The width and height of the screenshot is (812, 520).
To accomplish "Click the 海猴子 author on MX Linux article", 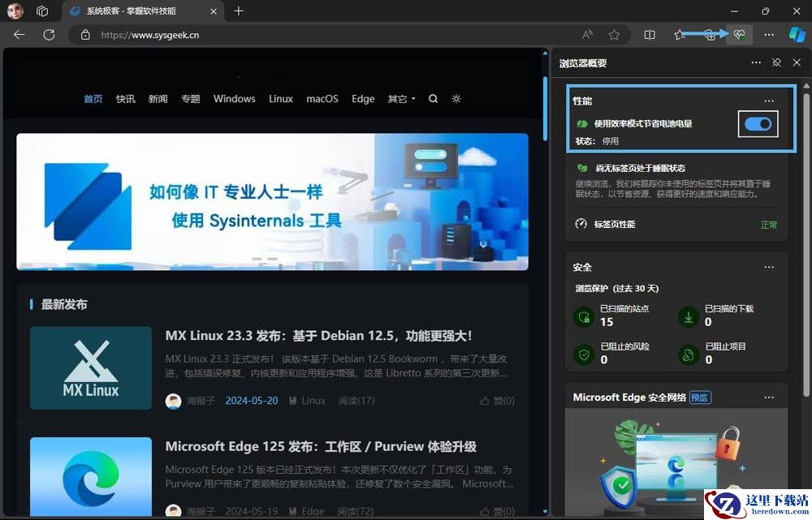I will click(x=201, y=401).
